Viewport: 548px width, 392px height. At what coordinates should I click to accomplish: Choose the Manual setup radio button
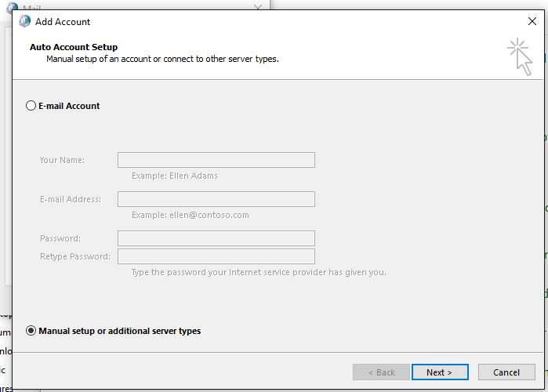[x=31, y=331]
